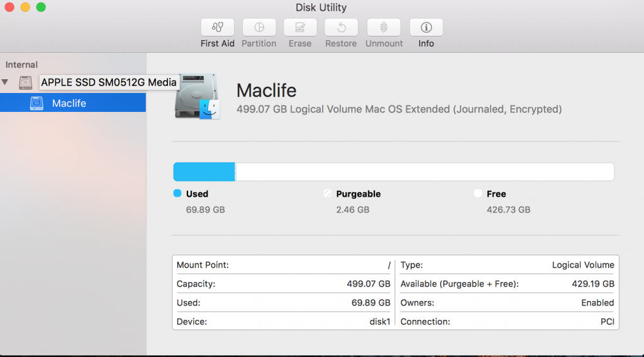Click the Maclife volume icon in sidebar
The width and height of the screenshot is (644, 357).
pyautogui.click(x=36, y=103)
